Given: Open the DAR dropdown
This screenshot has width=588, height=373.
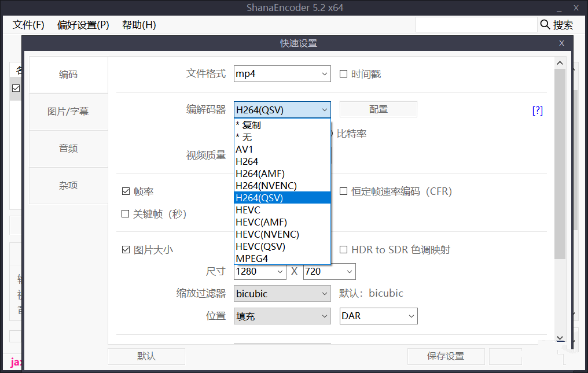Looking at the screenshot, I should (378, 316).
